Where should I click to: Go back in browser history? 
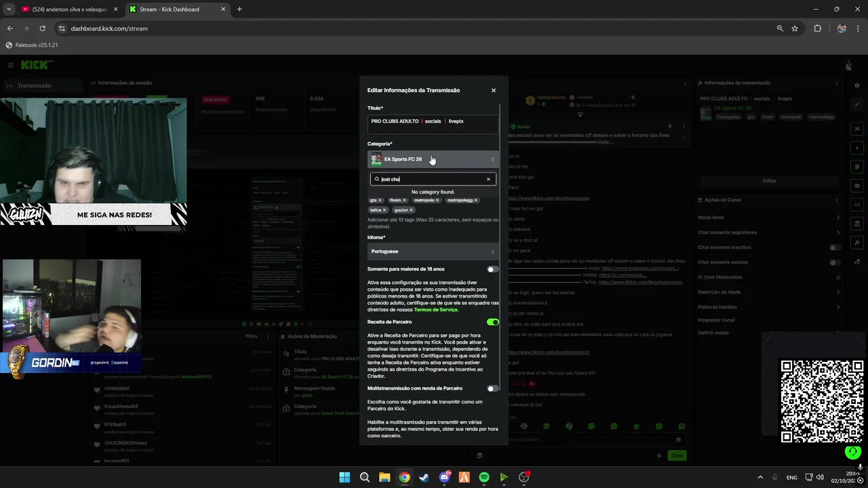(x=9, y=28)
